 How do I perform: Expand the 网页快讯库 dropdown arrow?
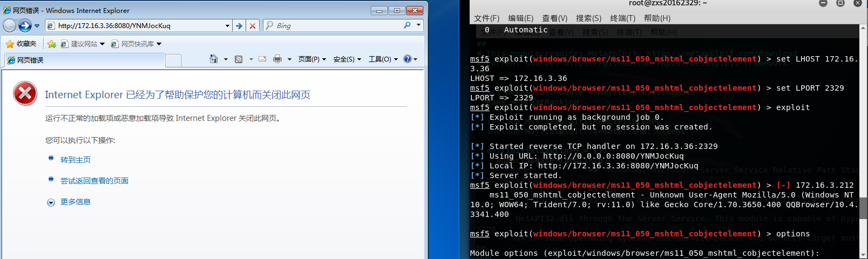(159, 44)
